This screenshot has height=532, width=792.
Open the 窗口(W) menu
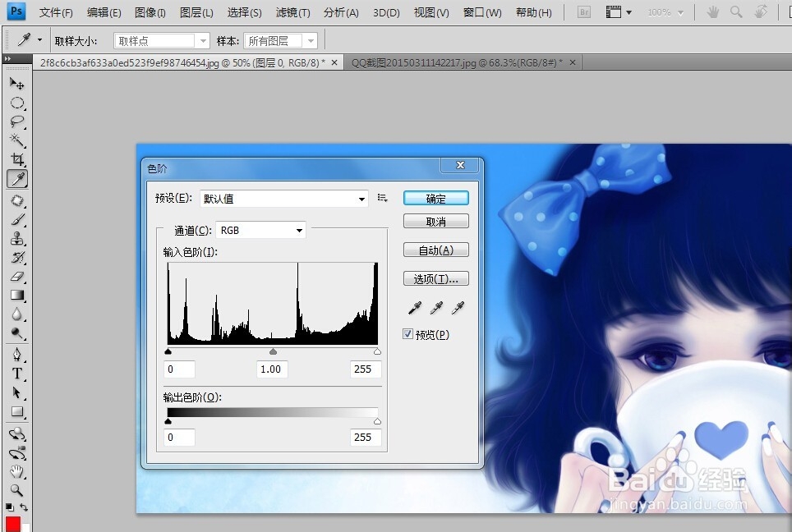pyautogui.click(x=482, y=12)
